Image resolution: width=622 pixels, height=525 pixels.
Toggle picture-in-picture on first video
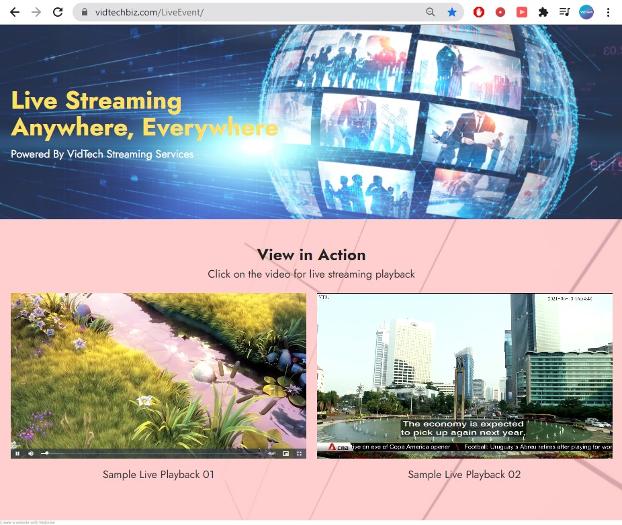(x=286, y=453)
